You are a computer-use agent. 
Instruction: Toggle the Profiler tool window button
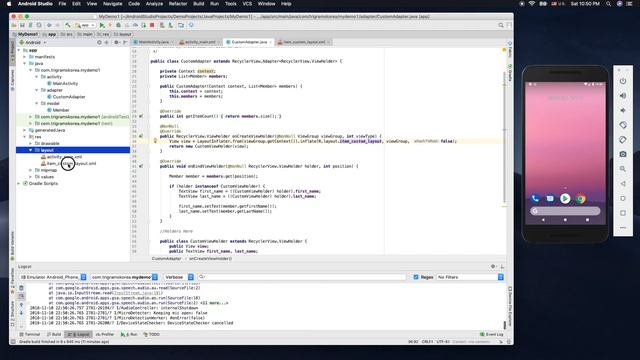(x=105, y=334)
